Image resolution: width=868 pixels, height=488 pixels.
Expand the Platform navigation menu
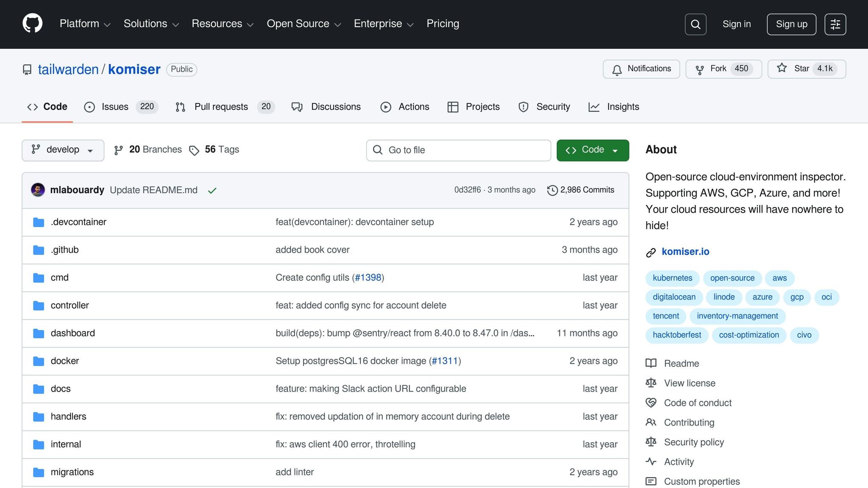point(85,24)
